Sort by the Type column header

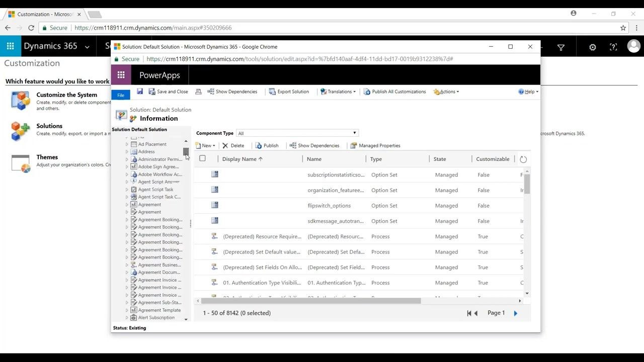tap(376, 159)
